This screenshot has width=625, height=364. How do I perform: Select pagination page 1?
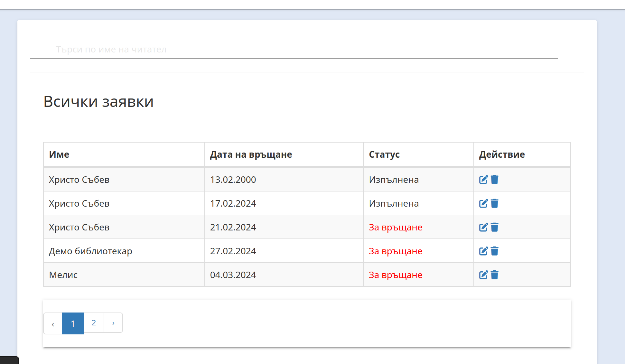(x=73, y=323)
